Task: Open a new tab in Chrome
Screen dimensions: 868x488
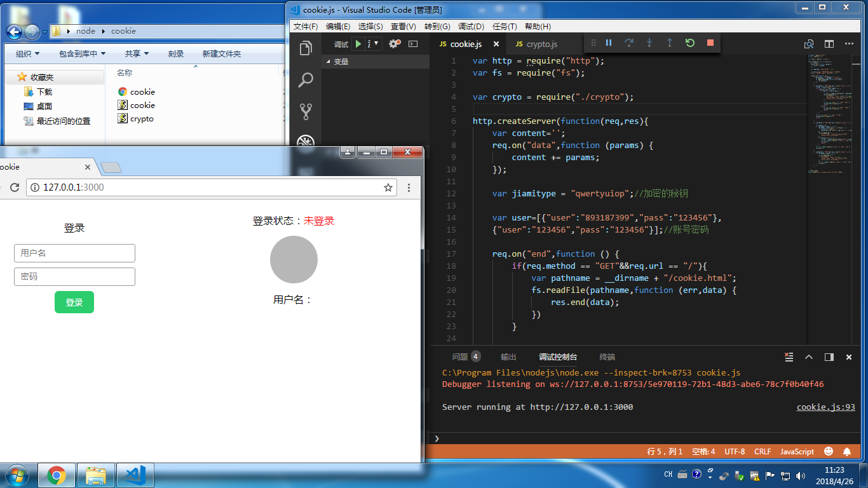Action: pyautogui.click(x=111, y=168)
